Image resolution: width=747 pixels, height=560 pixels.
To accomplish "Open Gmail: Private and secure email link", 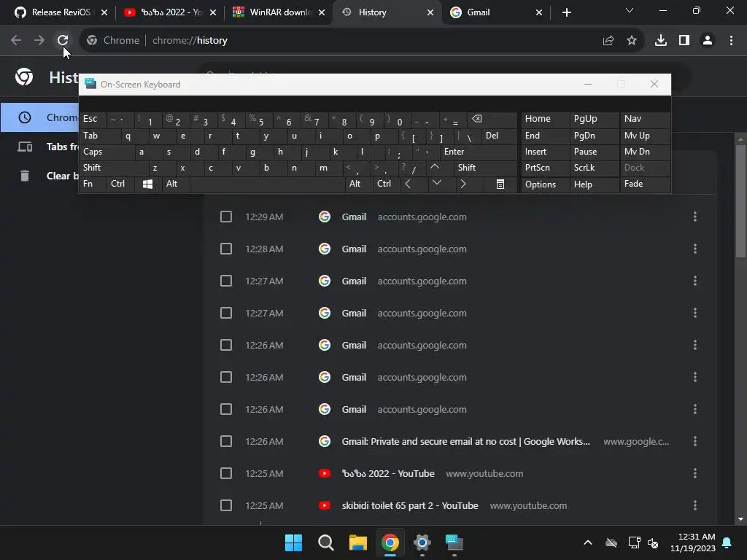I will coord(465,441).
